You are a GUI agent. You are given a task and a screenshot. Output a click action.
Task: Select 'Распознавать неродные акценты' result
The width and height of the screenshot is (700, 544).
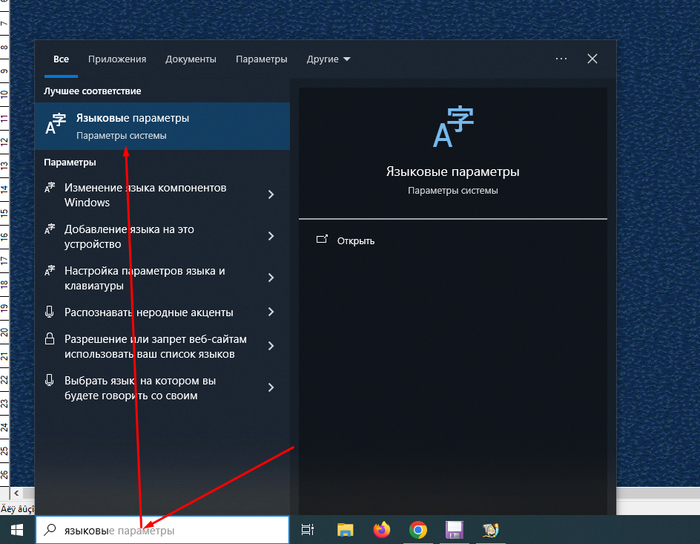[x=162, y=312]
